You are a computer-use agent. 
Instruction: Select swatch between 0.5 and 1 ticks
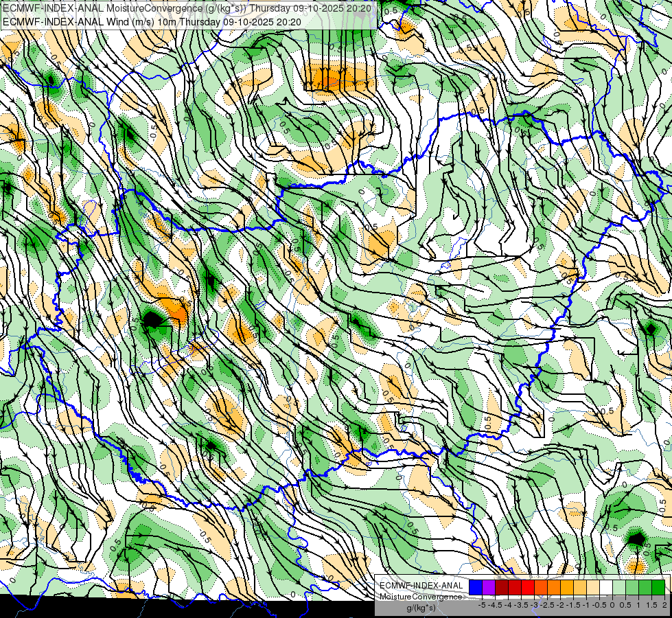pyautogui.click(x=632, y=587)
